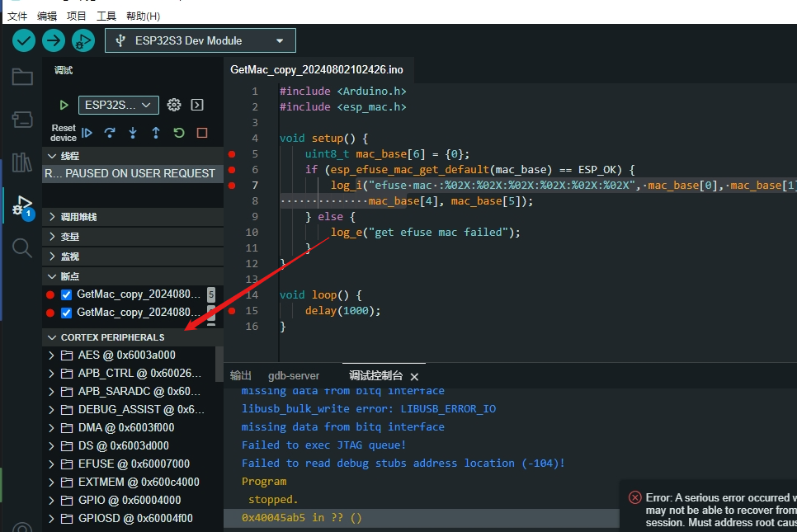This screenshot has height=532, width=797.
Task: Select the PAUSED ON USER REQUEST thread row
Action: pyautogui.click(x=133, y=174)
